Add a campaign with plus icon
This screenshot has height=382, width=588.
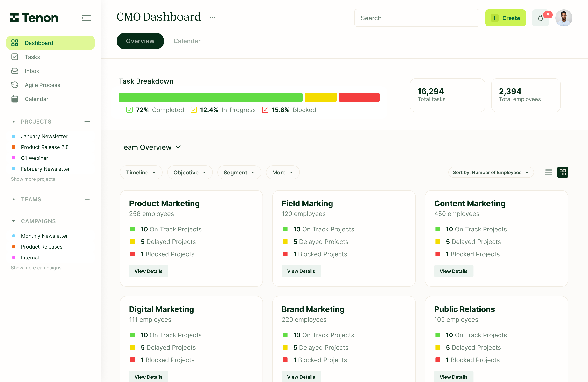[x=87, y=221]
